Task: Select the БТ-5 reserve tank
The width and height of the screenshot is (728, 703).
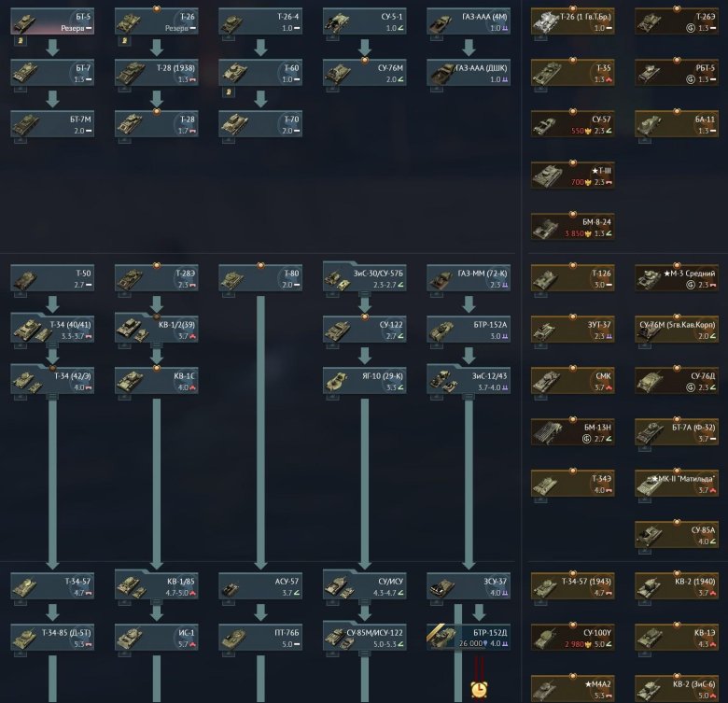Action: click(x=52, y=22)
